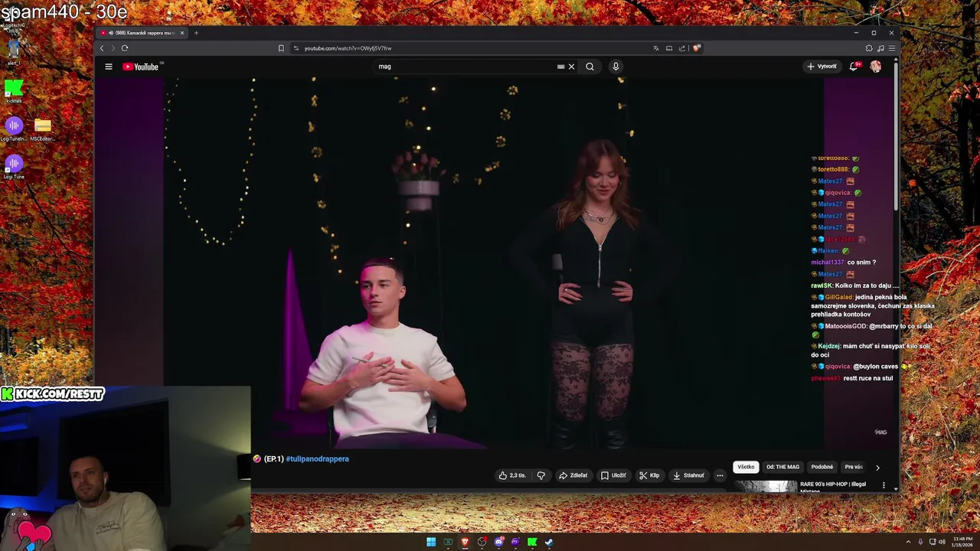The width and height of the screenshot is (980, 551).
Task: Open the browser extensions puzzle icon
Action: click(869, 48)
